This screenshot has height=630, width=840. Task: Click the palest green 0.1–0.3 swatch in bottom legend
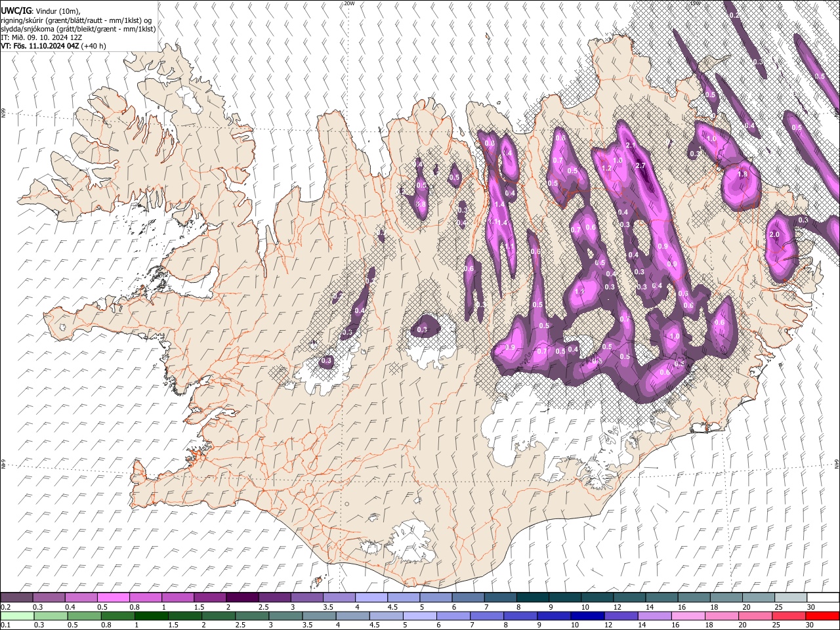tap(16, 616)
